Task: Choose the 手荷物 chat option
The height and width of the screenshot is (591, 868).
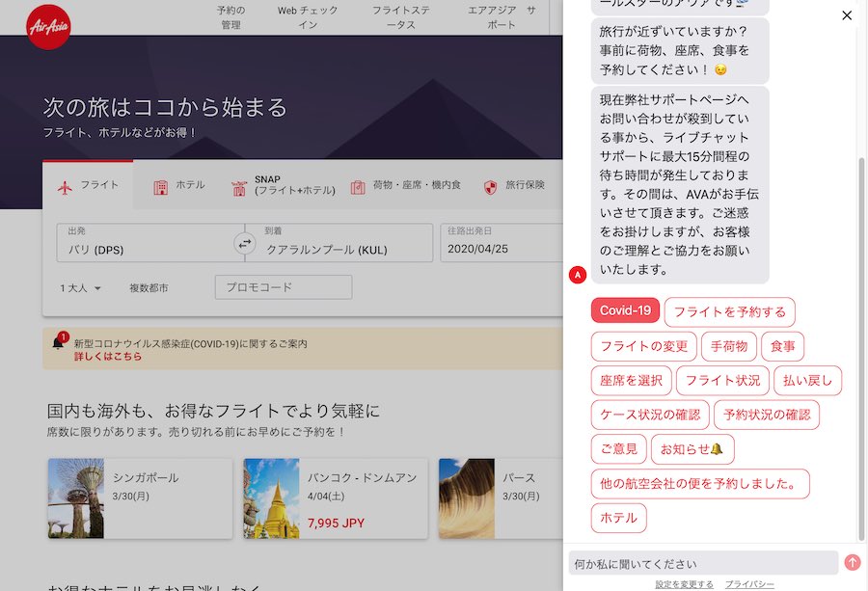Action: coord(729,346)
